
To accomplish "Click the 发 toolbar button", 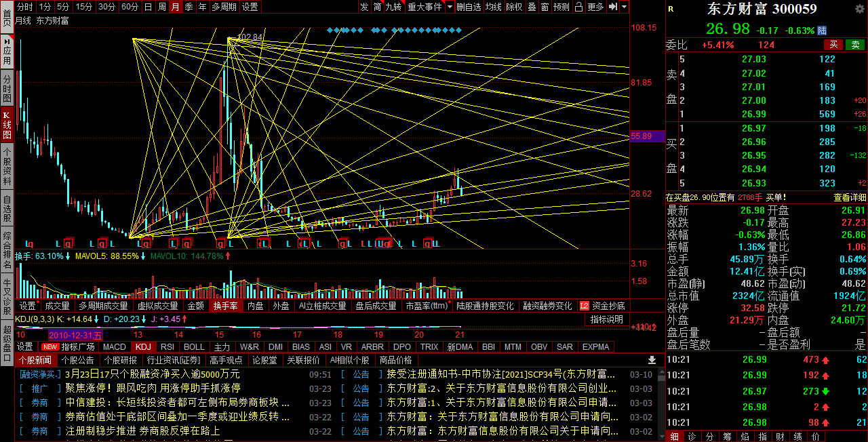I will coord(365,7).
